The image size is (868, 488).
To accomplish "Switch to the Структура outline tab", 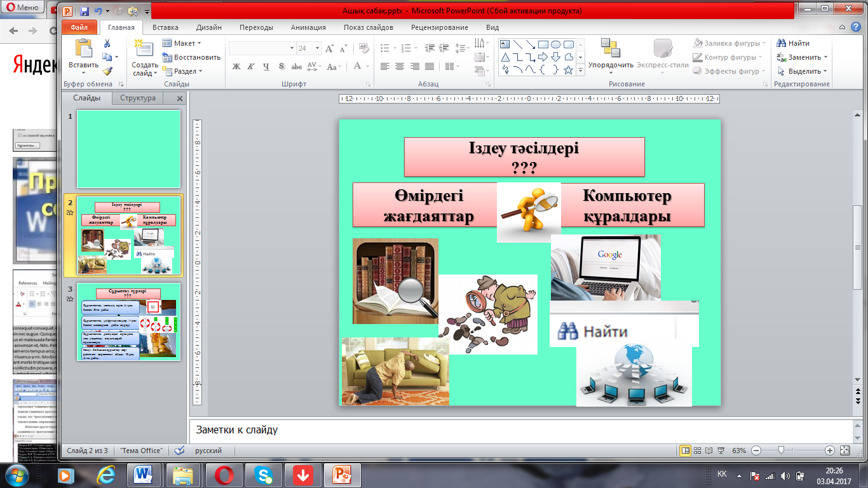I will click(138, 98).
